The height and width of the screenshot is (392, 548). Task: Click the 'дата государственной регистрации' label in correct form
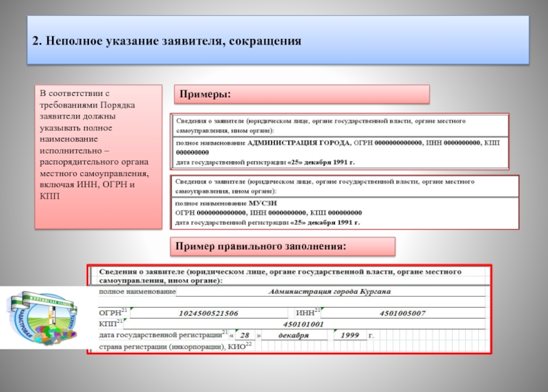pos(162,335)
